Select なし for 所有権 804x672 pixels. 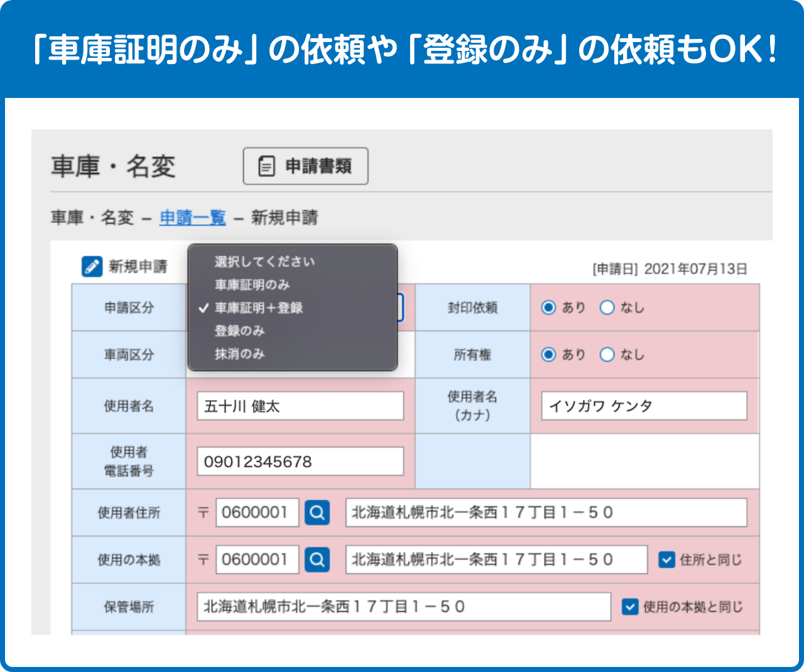(607, 355)
